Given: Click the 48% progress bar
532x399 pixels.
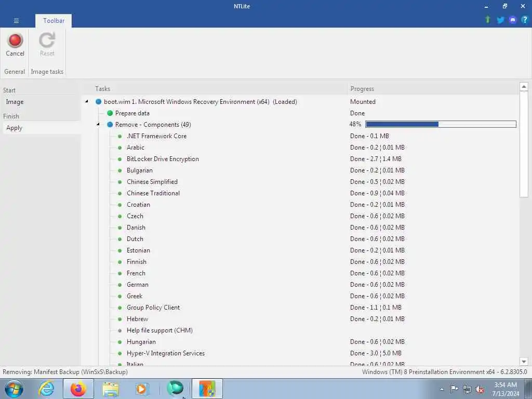Looking at the screenshot, I should point(441,124).
